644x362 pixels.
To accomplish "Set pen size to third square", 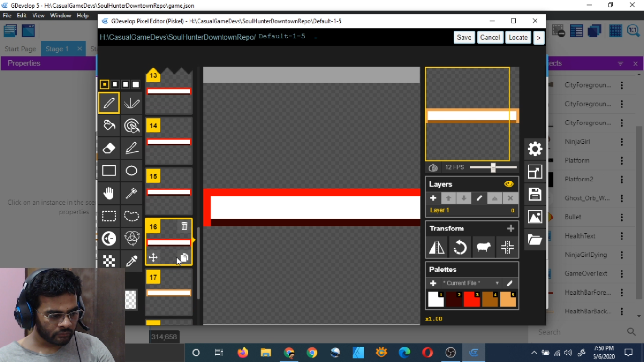I will click(x=125, y=84).
